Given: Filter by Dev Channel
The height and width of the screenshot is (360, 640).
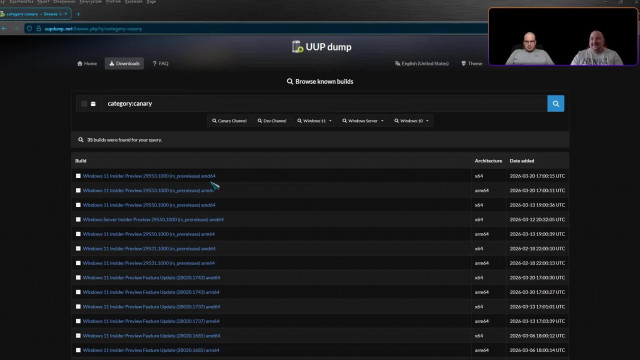Looking at the screenshot, I should [x=272, y=121].
